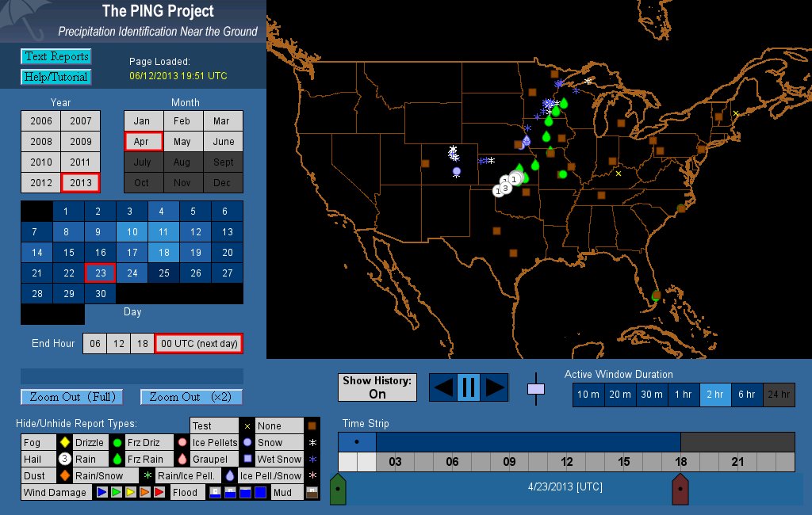Click the orange Dust diamond icon

click(x=65, y=476)
